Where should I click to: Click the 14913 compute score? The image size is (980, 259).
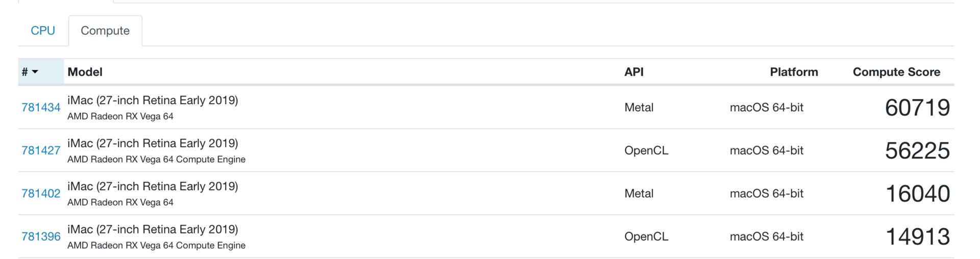(x=917, y=237)
